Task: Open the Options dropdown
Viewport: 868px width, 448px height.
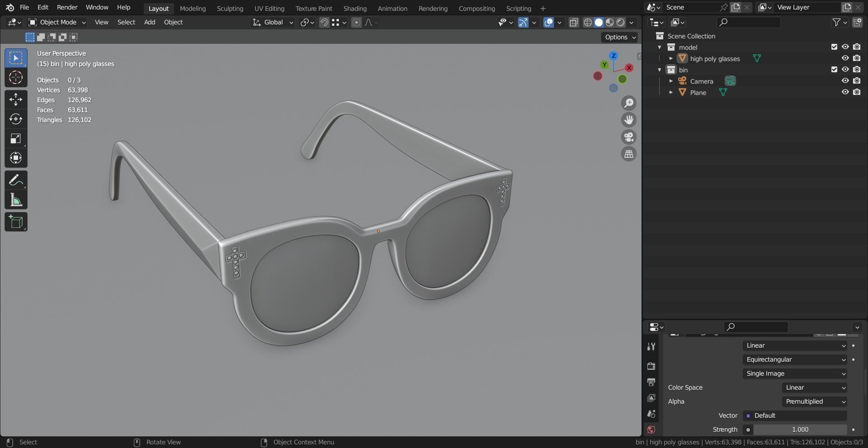Action: [619, 37]
